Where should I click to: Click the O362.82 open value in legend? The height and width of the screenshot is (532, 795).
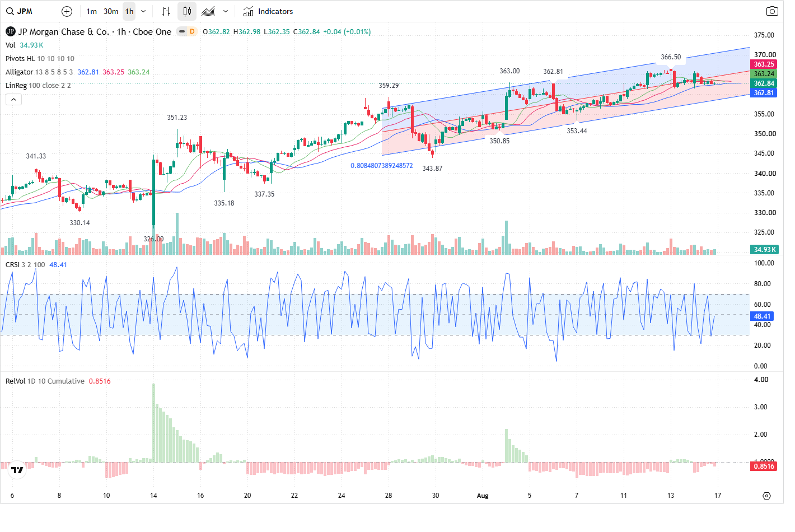(x=216, y=32)
